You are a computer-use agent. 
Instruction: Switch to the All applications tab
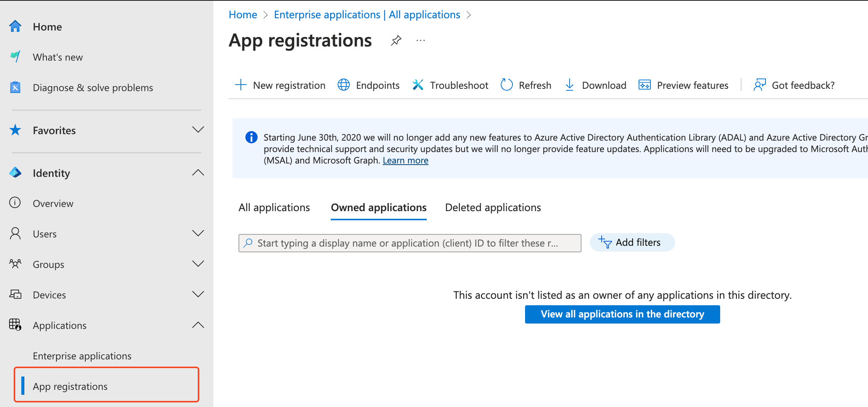coord(274,207)
